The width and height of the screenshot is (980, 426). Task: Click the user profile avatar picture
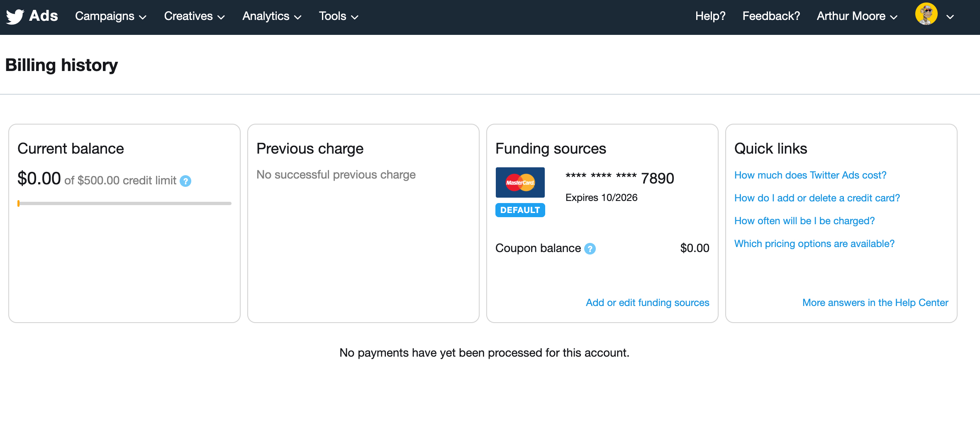click(926, 14)
